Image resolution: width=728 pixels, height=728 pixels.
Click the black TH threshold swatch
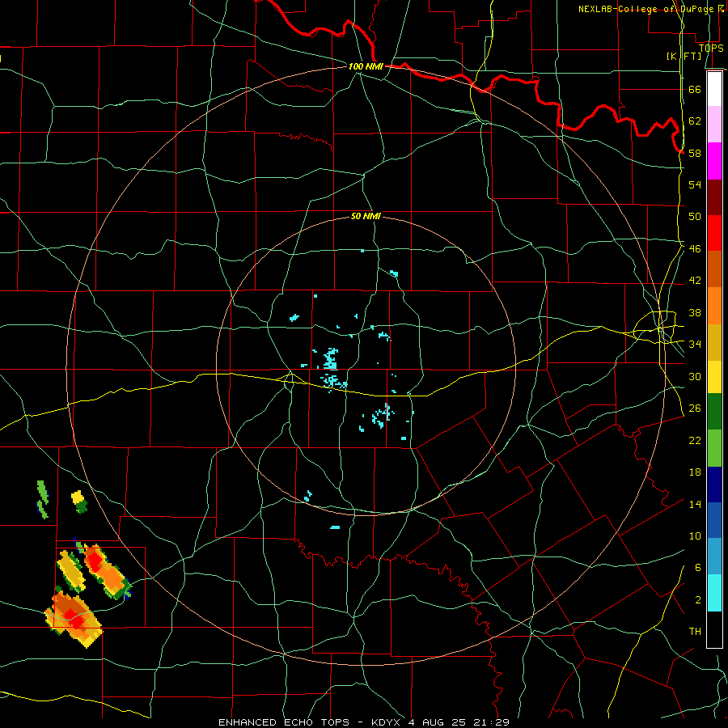(714, 629)
